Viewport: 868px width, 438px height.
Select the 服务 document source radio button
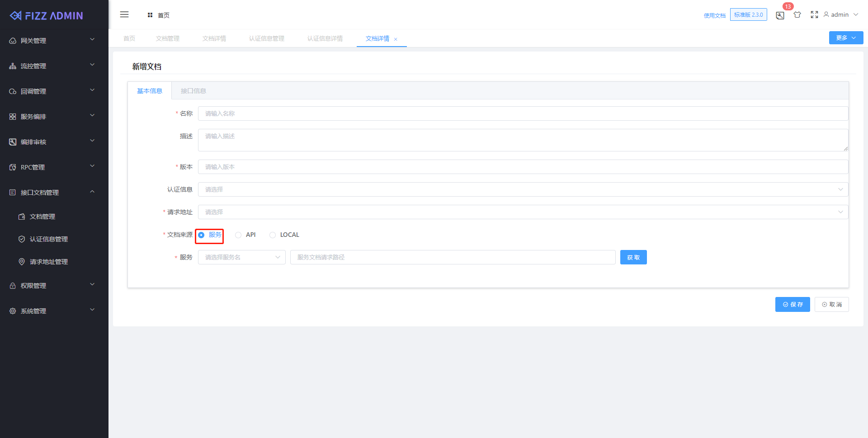(x=201, y=235)
